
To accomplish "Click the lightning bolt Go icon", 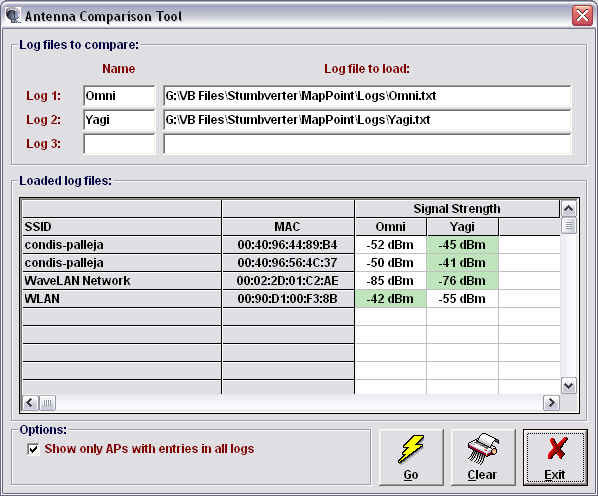I will click(x=411, y=449).
